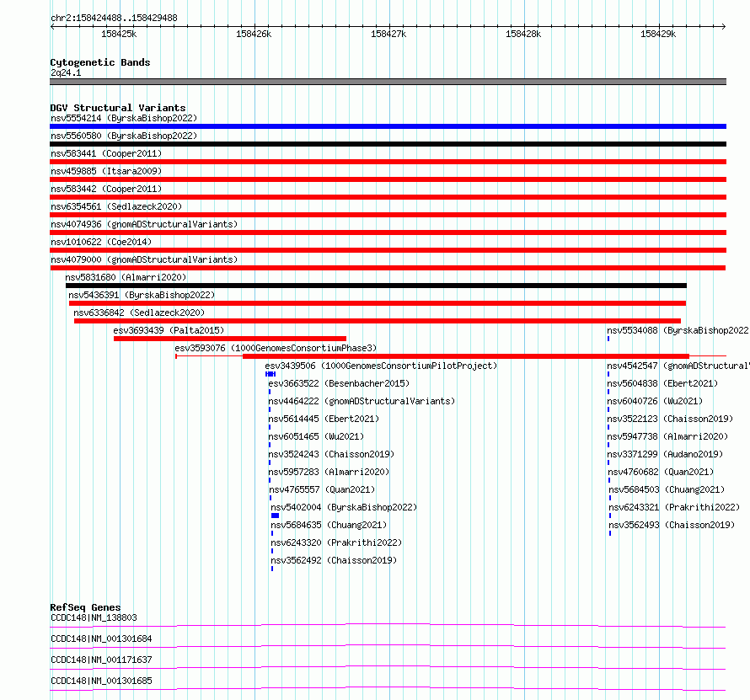The width and height of the screenshot is (750, 700).
Task: Click nsv6243321 (Prakrithi2022) label
Action: tap(674, 507)
